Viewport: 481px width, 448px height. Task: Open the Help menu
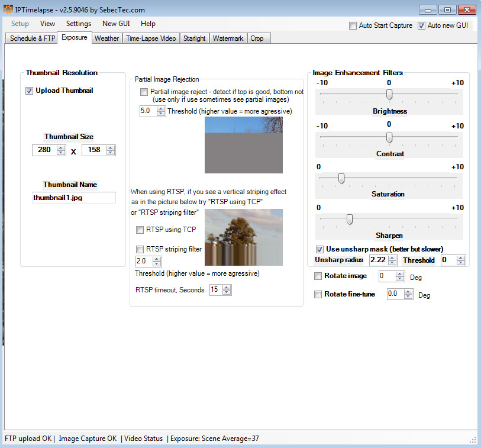click(148, 24)
